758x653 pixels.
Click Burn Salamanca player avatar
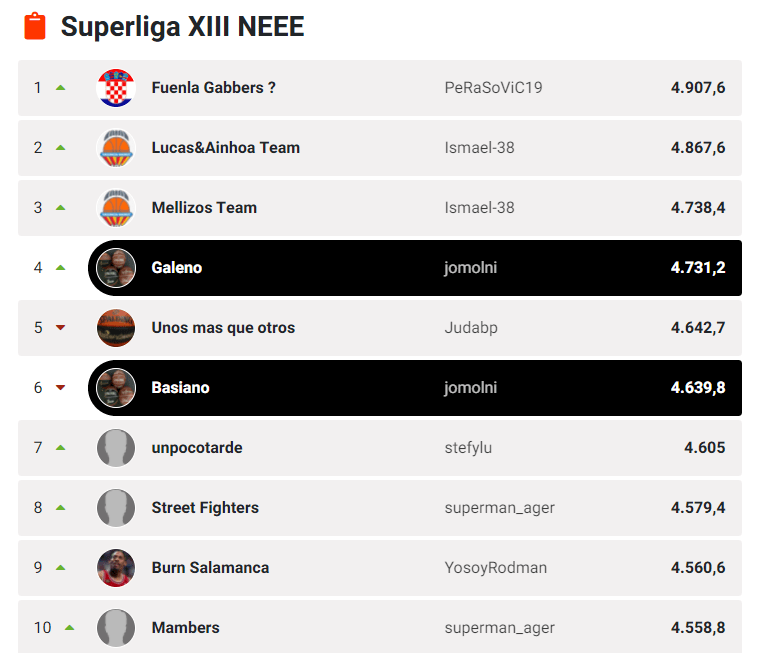116,568
